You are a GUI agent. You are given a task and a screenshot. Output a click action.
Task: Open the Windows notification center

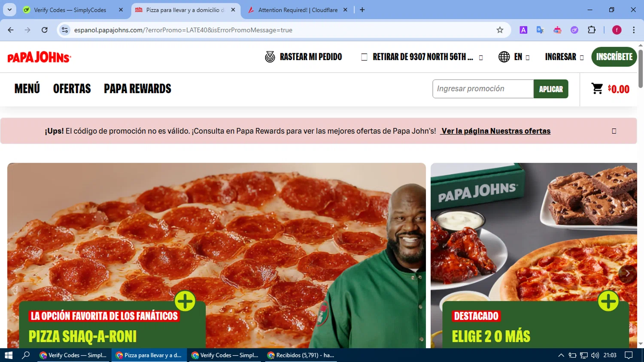pyautogui.click(x=629, y=355)
